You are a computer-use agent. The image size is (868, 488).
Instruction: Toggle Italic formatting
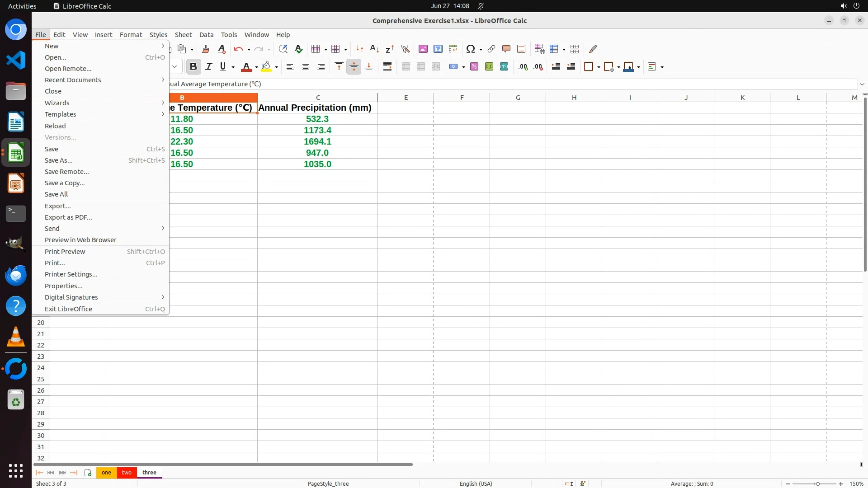(208, 67)
